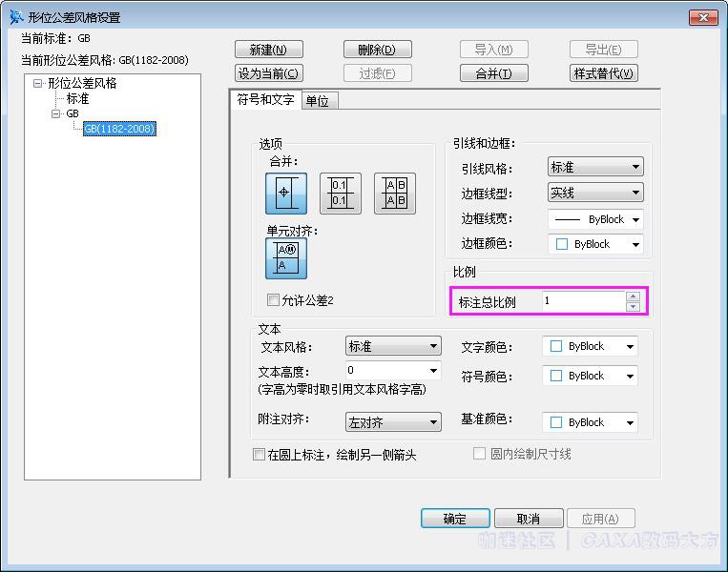This screenshot has width=728, height=572.
Task: Click the unit alignment (单元对齐) icon
Action: (x=285, y=257)
